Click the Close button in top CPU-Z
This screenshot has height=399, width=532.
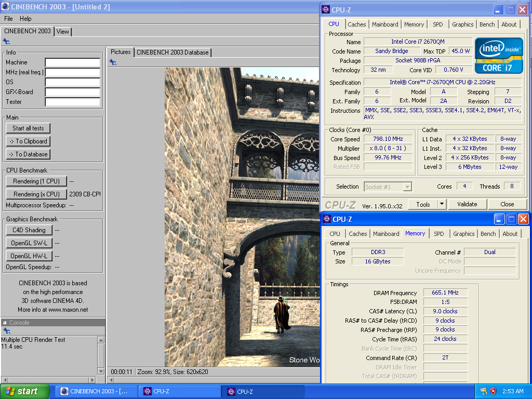pos(507,204)
